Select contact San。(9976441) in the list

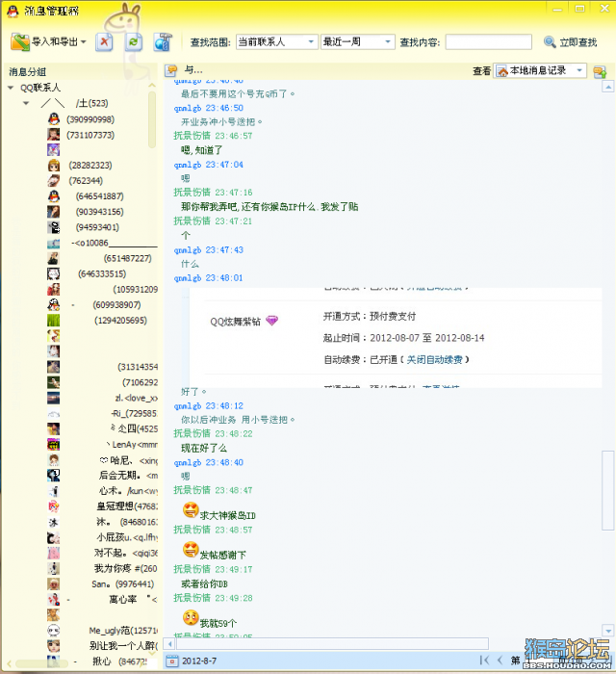point(123,583)
